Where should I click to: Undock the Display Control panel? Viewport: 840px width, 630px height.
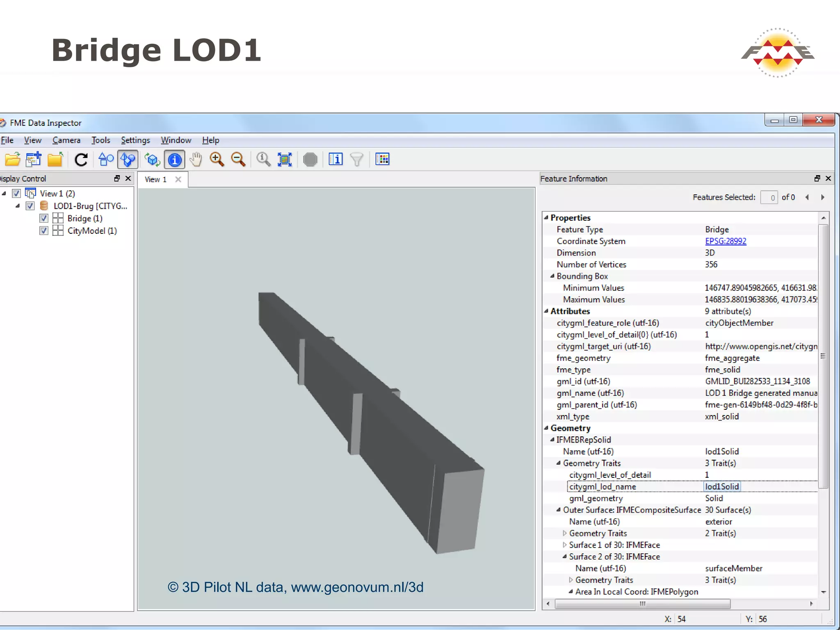tap(117, 178)
